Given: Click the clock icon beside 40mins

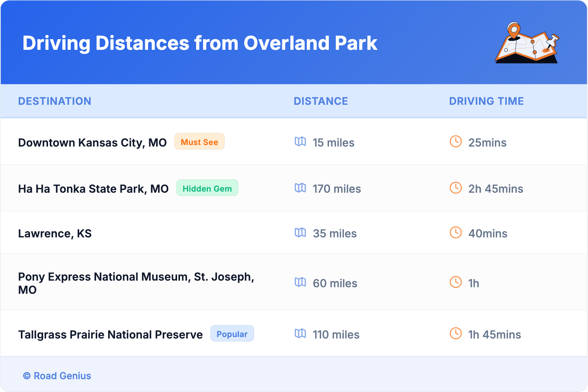Looking at the screenshot, I should click(x=456, y=233).
